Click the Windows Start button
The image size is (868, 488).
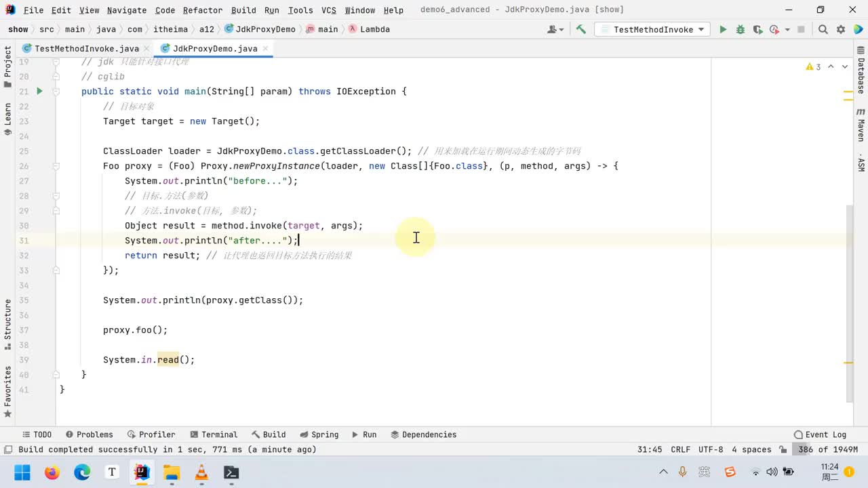pyautogui.click(x=22, y=472)
